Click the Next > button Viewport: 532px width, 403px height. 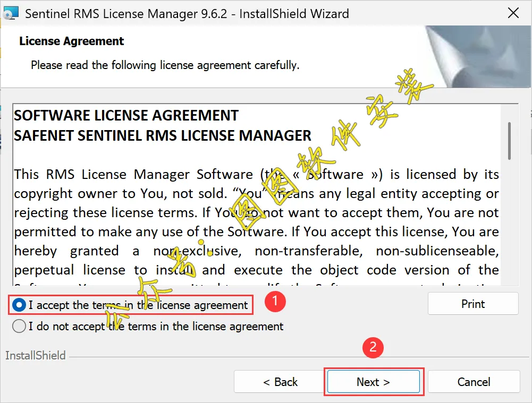(x=374, y=382)
